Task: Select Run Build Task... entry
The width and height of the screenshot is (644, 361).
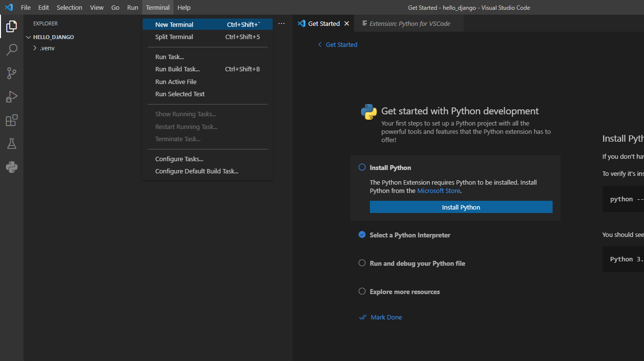Action: tap(208, 69)
